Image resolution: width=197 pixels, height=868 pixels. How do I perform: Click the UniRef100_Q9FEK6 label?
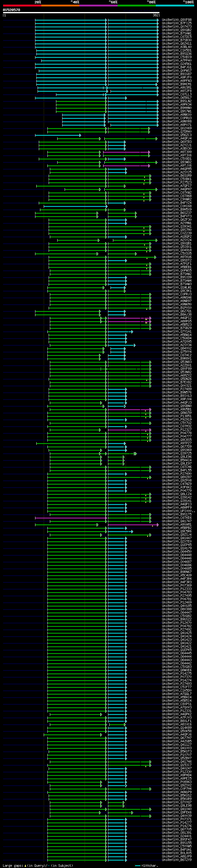tap(177, 812)
